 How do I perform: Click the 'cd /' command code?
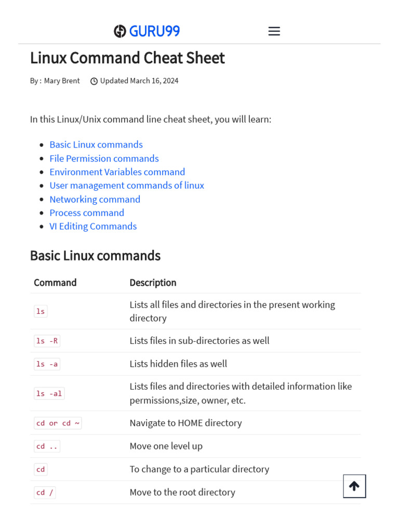tap(45, 493)
